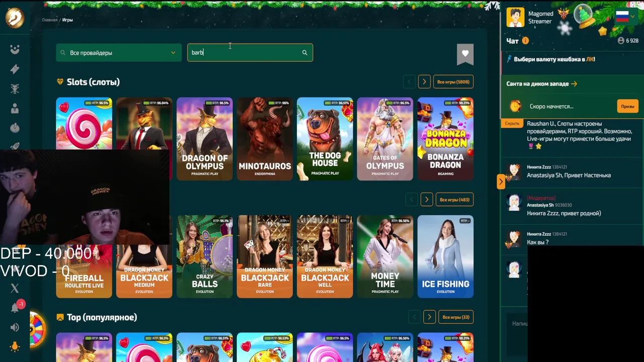
Task: Click the Magomed Streamer username
Action: click(540, 18)
